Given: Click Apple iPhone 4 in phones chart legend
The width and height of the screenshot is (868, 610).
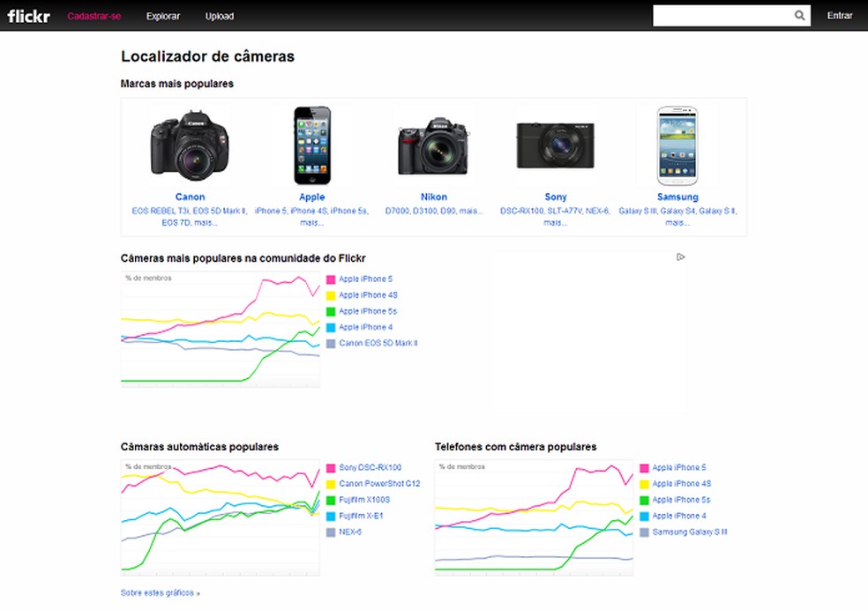Looking at the screenshot, I should [x=678, y=516].
